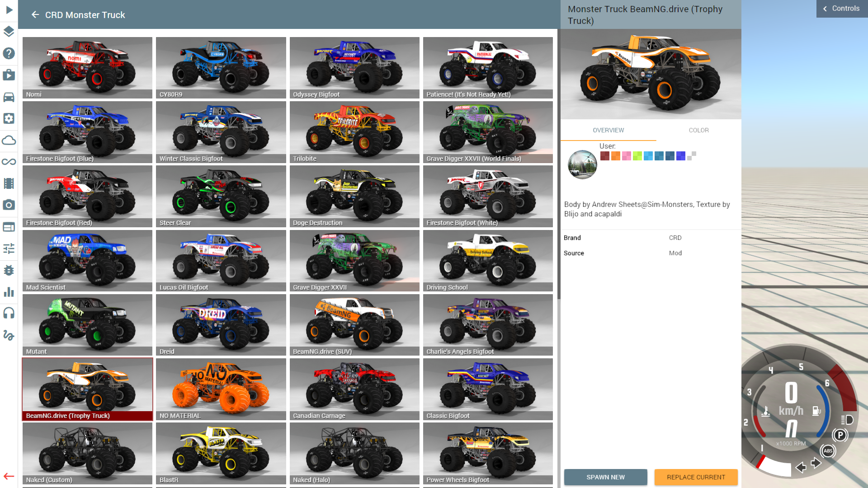Click the infinity loop sidebar icon

point(9,162)
